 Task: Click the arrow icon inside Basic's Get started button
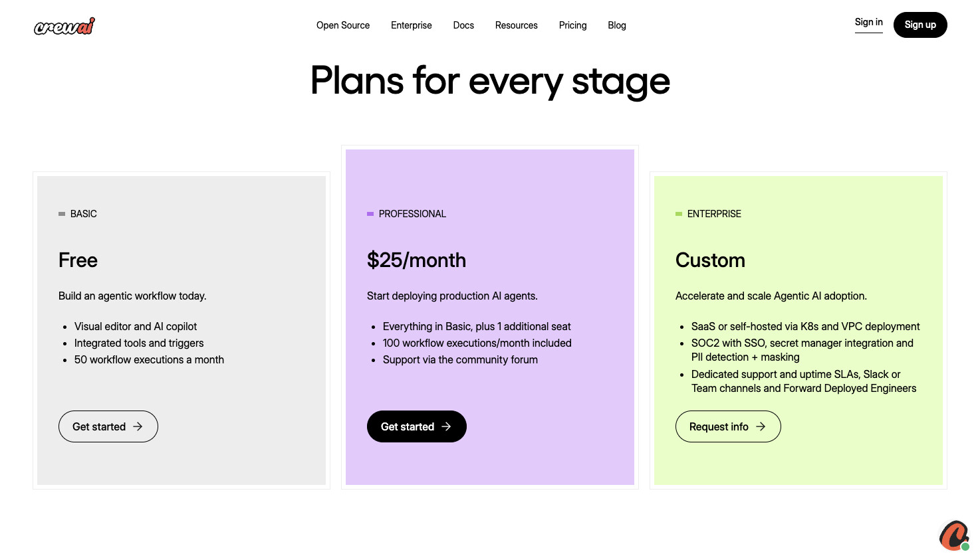[x=139, y=426]
